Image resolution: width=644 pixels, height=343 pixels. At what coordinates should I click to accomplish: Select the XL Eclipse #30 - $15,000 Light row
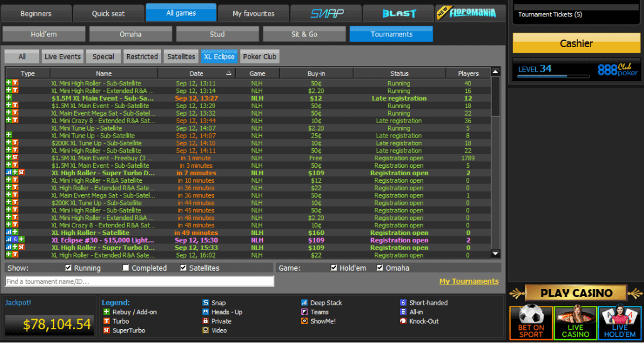click(x=248, y=240)
